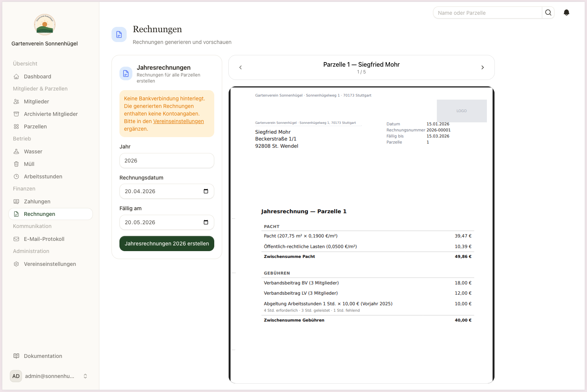Image resolution: width=587 pixels, height=392 pixels.
Task: Click the Pacht (207,75 m²) row
Action: click(368, 236)
